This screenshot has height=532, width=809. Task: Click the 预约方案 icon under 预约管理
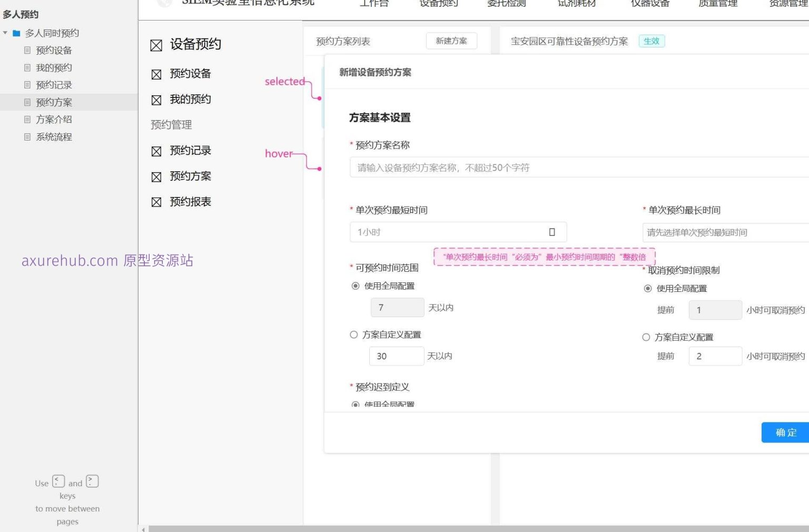click(156, 176)
